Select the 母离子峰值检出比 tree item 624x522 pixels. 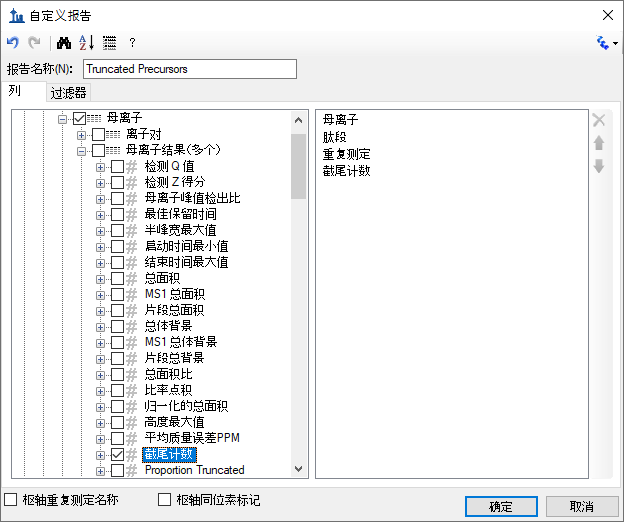click(x=192, y=198)
